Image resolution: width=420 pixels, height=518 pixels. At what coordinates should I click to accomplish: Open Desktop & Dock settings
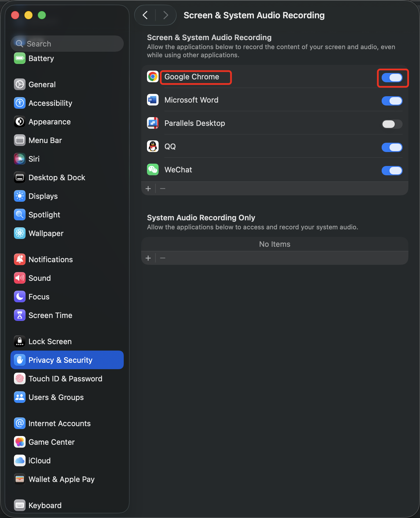point(57,178)
